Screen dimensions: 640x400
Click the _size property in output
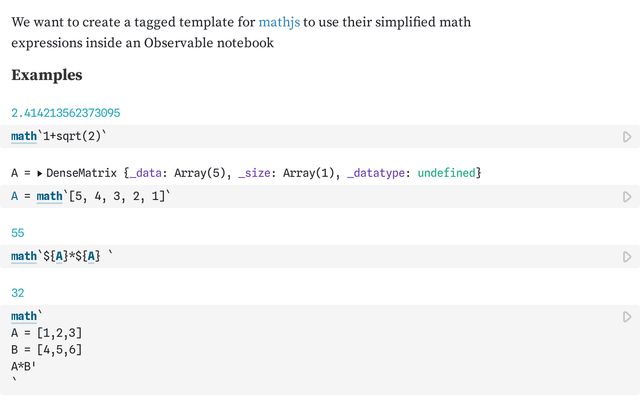254,173
